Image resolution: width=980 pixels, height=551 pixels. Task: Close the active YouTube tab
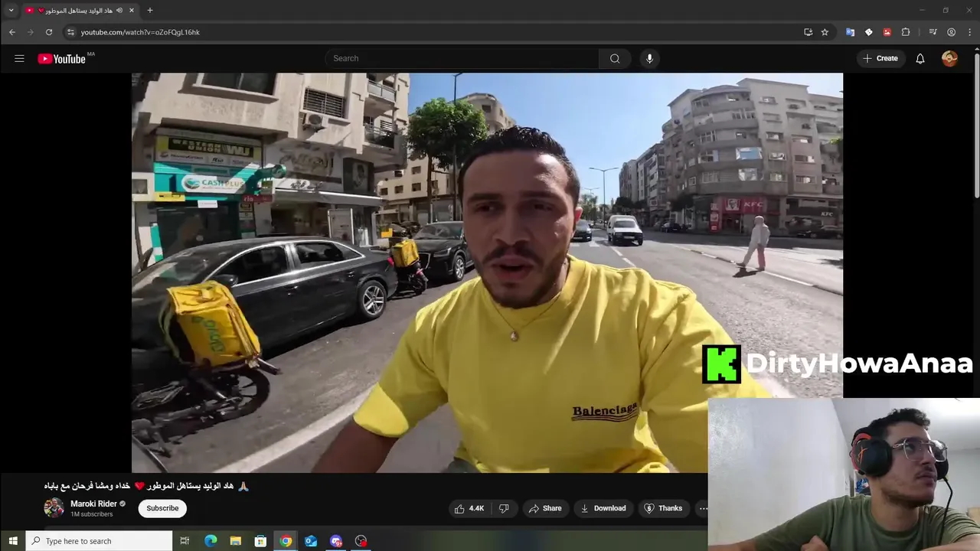pyautogui.click(x=131, y=10)
